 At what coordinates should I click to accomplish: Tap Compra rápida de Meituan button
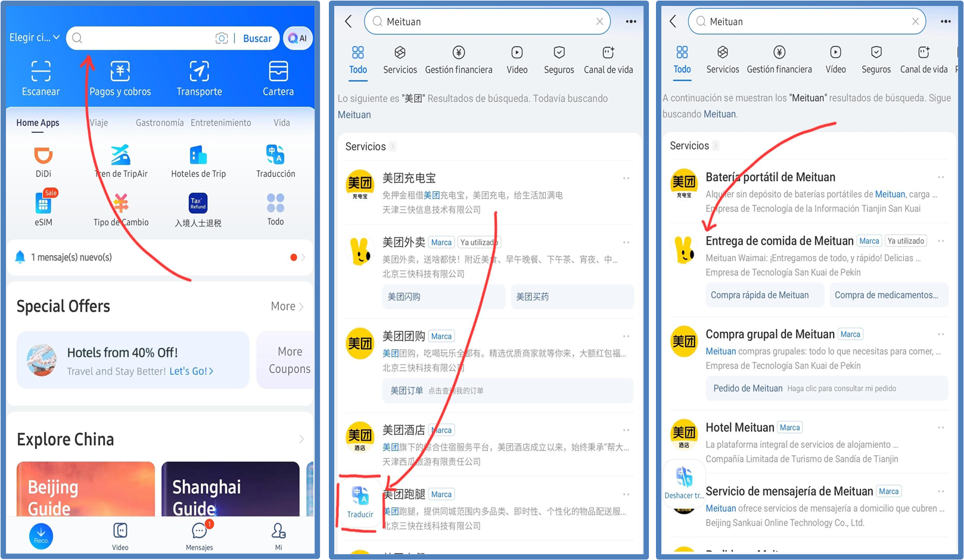[x=765, y=295]
